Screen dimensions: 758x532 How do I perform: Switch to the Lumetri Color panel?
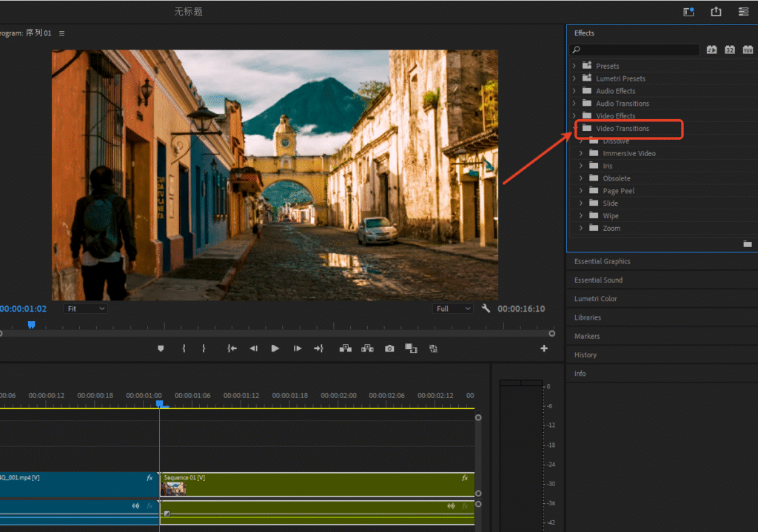coord(597,298)
